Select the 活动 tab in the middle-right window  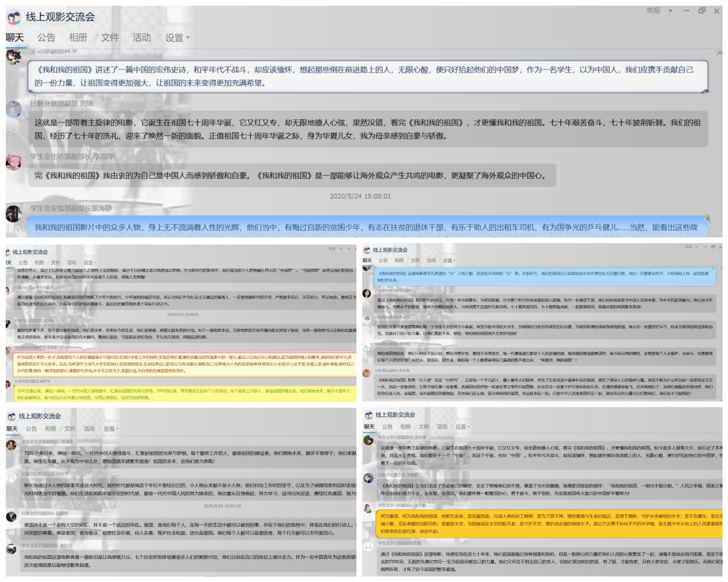pos(431,261)
